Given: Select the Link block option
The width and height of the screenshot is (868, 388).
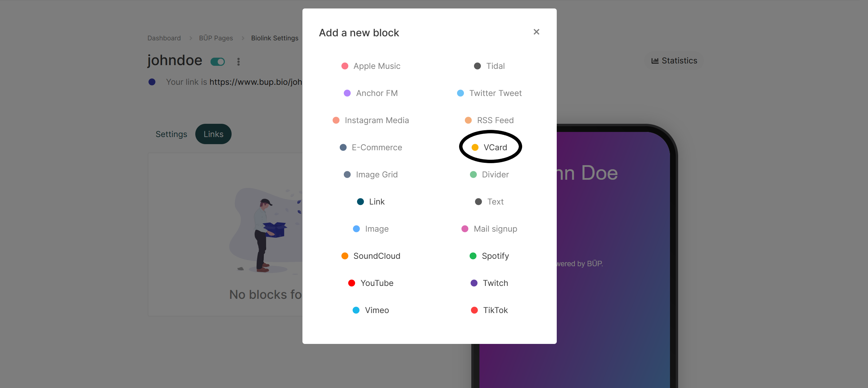Looking at the screenshot, I should pos(371,201).
